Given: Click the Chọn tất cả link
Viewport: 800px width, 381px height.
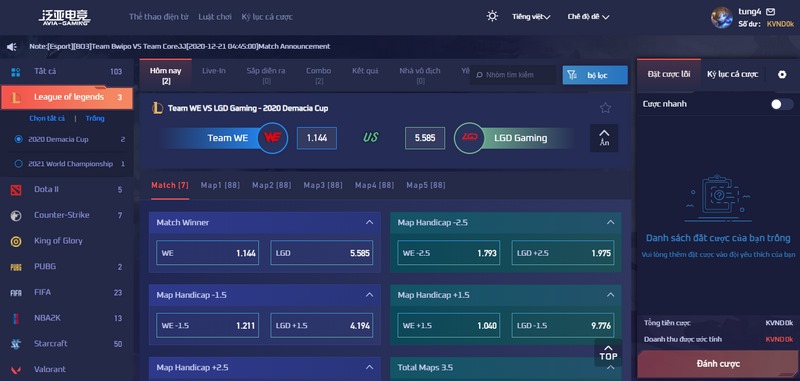Looking at the screenshot, I should point(47,118).
